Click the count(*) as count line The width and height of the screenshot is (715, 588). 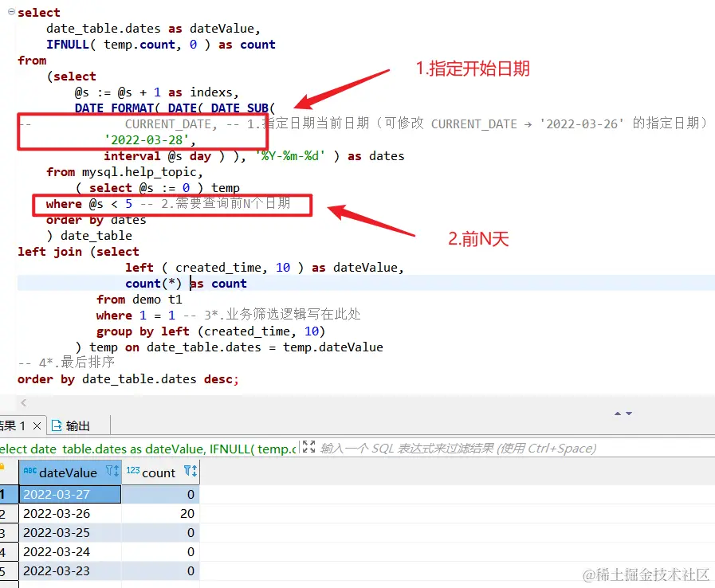[x=186, y=284]
